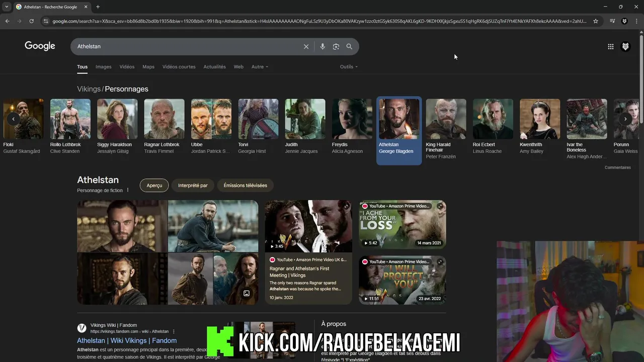
Task: Select the Interprété par chip
Action: (193, 185)
